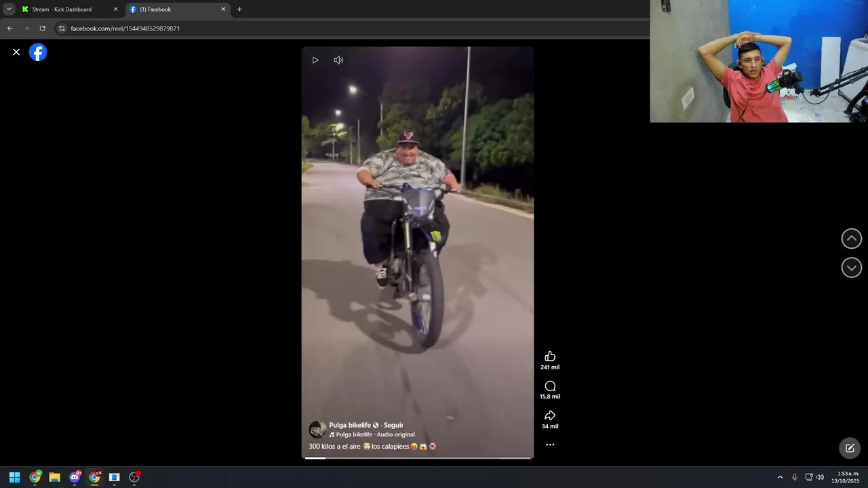Play the paused reel video
Screen dimensions: 868x488
(315, 60)
